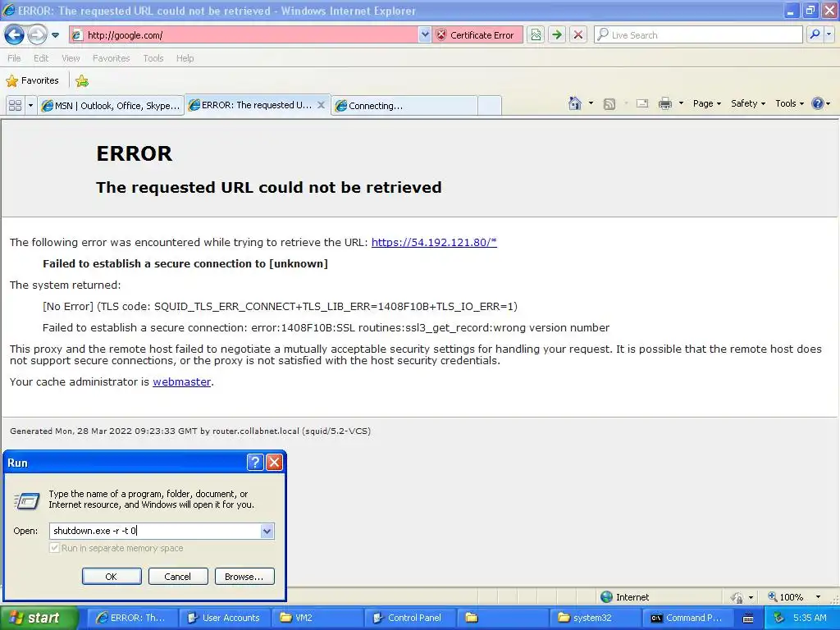
Task: Open the Favorites star button
Action: pyautogui.click(x=32, y=80)
